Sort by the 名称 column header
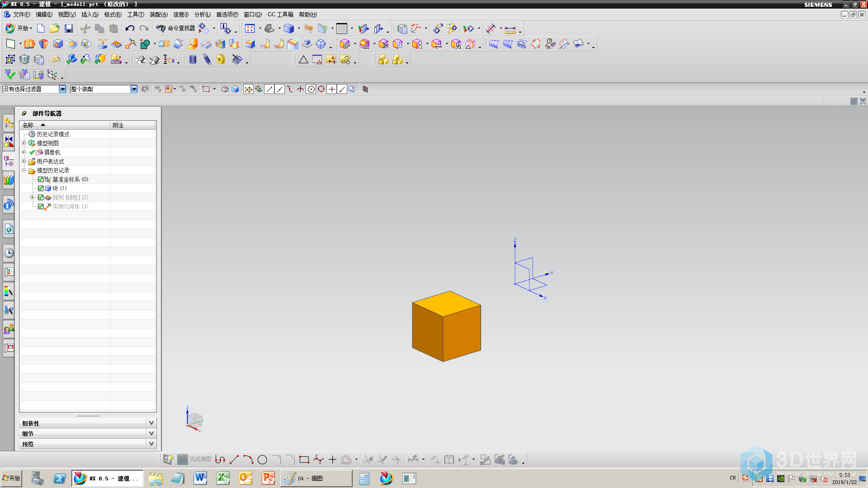 pos(65,125)
